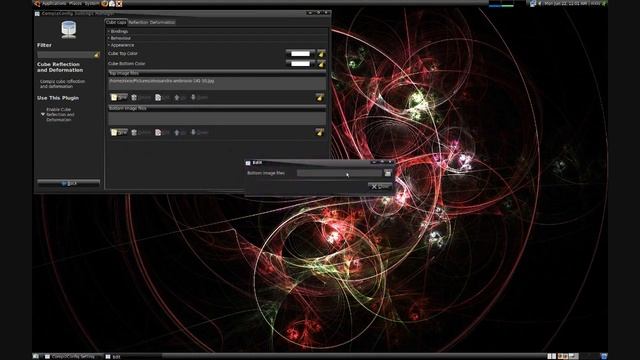Reset Top image files list to default
Screen dimensions: 640x360
click(320, 98)
